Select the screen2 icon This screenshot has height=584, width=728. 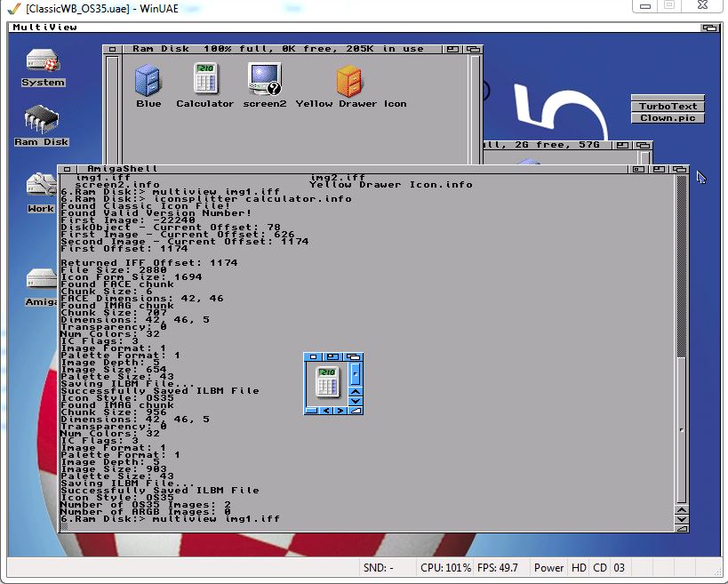click(265, 79)
